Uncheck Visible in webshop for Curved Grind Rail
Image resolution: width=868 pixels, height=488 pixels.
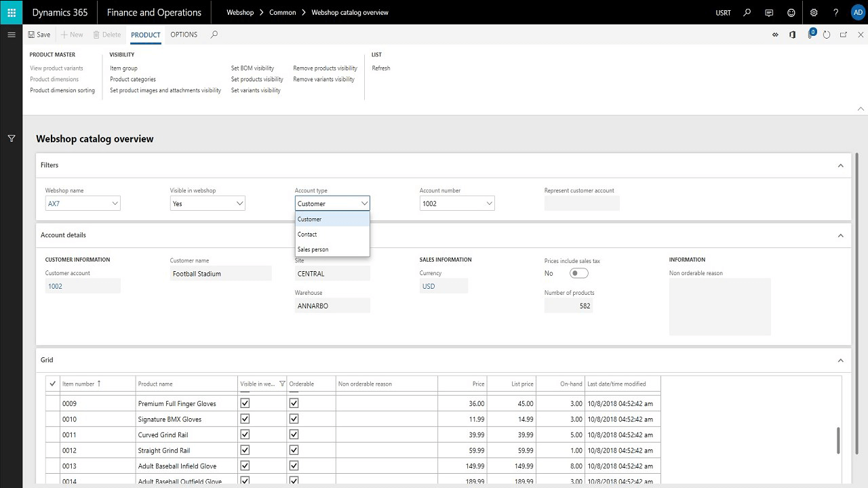point(245,434)
